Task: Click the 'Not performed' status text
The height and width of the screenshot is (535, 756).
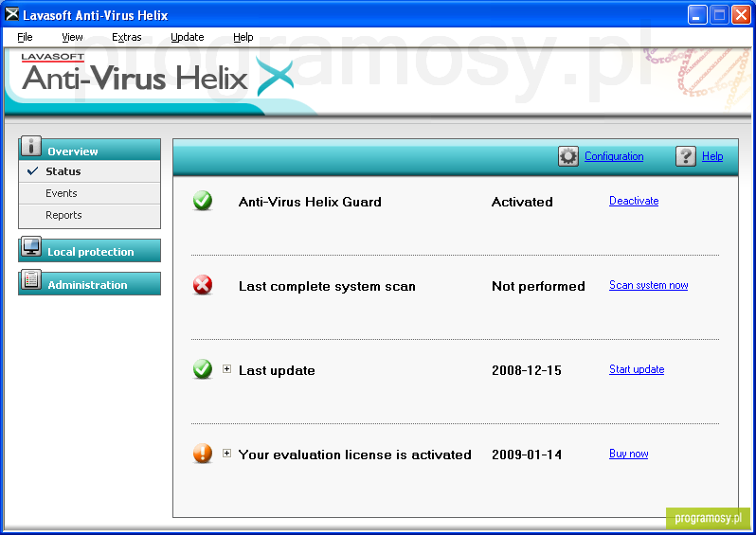Action: click(x=538, y=286)
